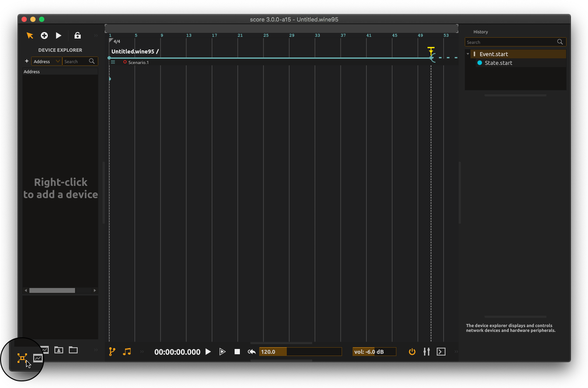Screen dimensions: 588x388
Task: Click the History search magnifier icon
Action: point(560,42)
